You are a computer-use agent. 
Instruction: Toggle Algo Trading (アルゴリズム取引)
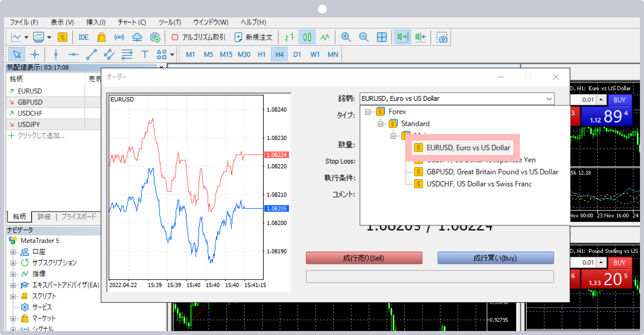click(199, 37)
